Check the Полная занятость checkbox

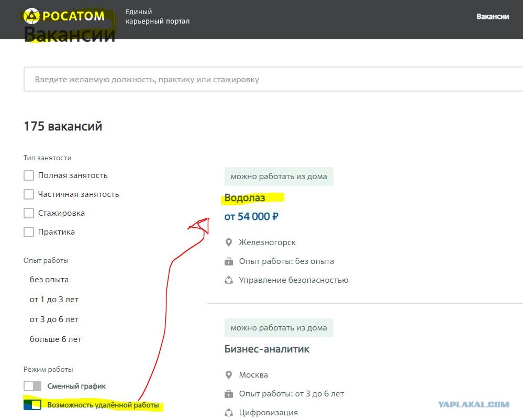(x=29, y=175)
